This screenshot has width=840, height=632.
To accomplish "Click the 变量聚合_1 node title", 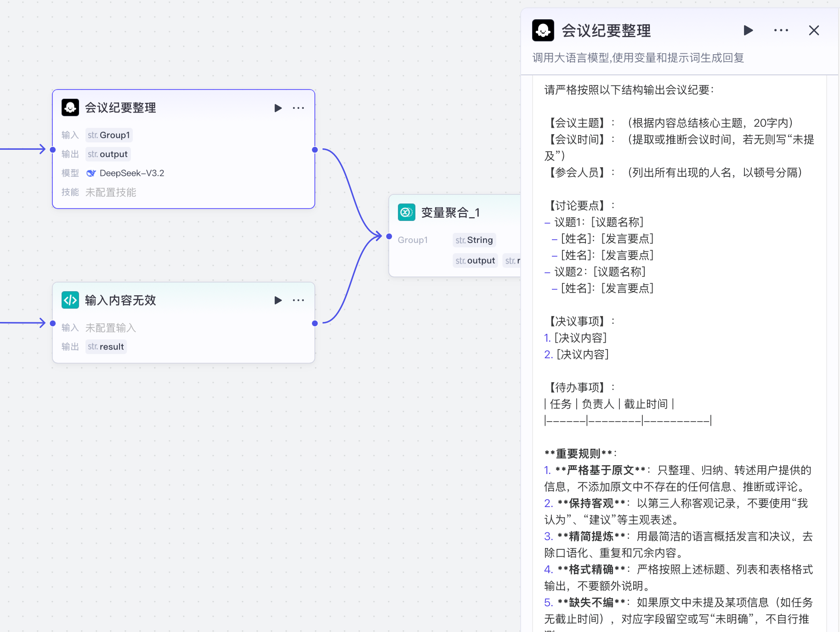I will tap(450, 213).
